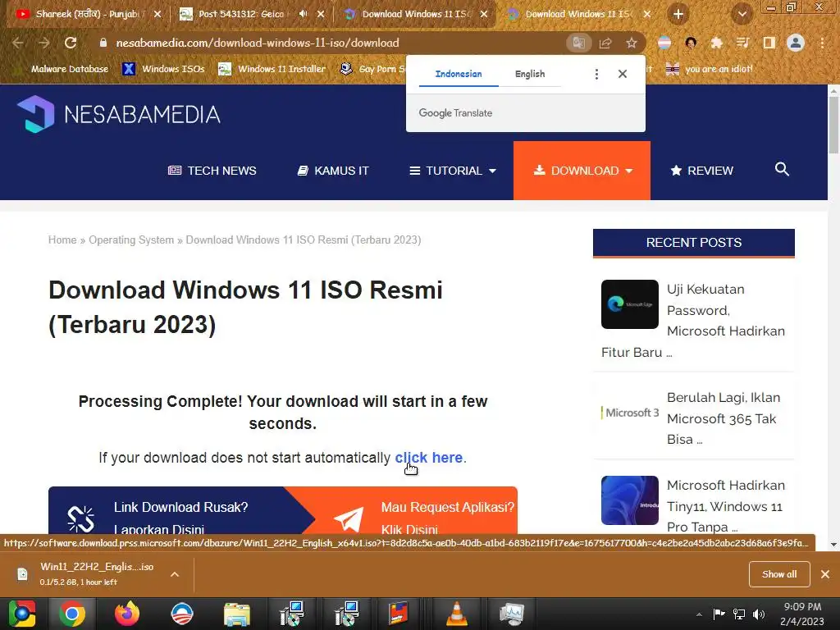Click the Nesabamedia logo
840x630 pixels.
[118, 113]
